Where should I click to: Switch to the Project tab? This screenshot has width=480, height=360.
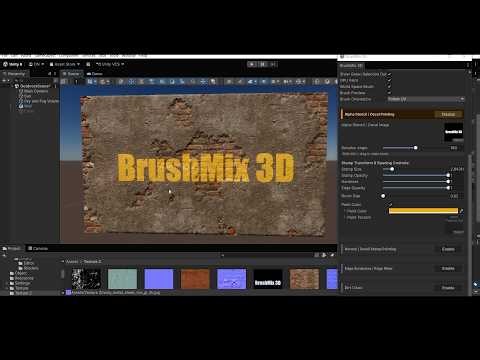click(x=12, y=248)
